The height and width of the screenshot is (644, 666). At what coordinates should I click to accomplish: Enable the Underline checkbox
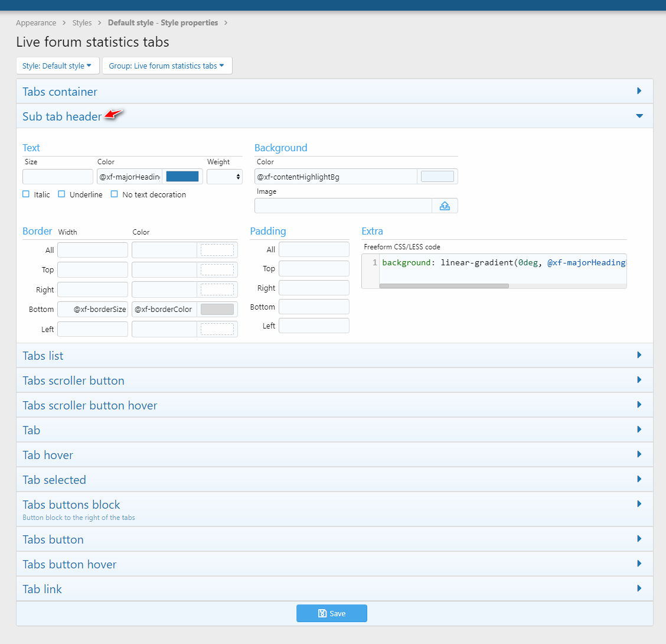tap(61, 194)
